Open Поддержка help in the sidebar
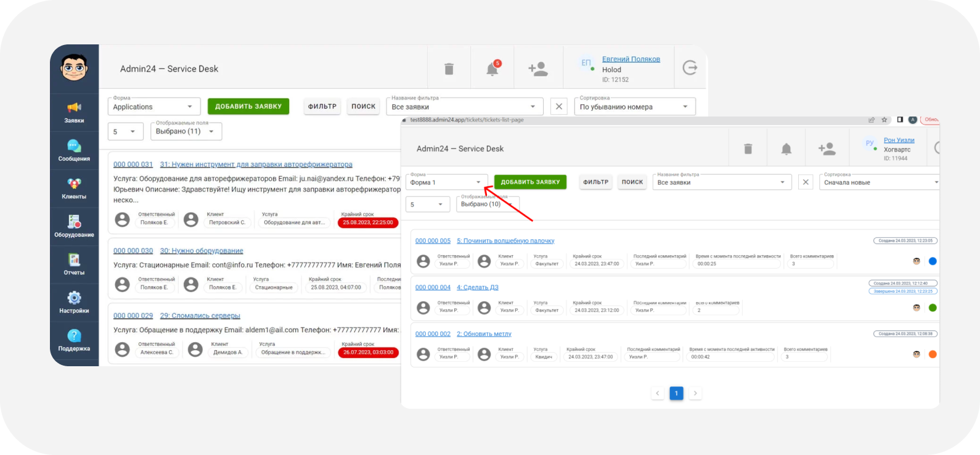Screen dimensions: 980x455 pyautogui.click(x=74, y=341)
